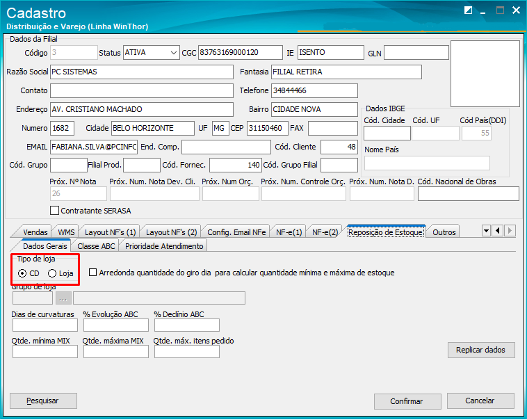Click the empty FAX field
The width and height of the screenshot is (527, 420).
(x=333, y=129)
